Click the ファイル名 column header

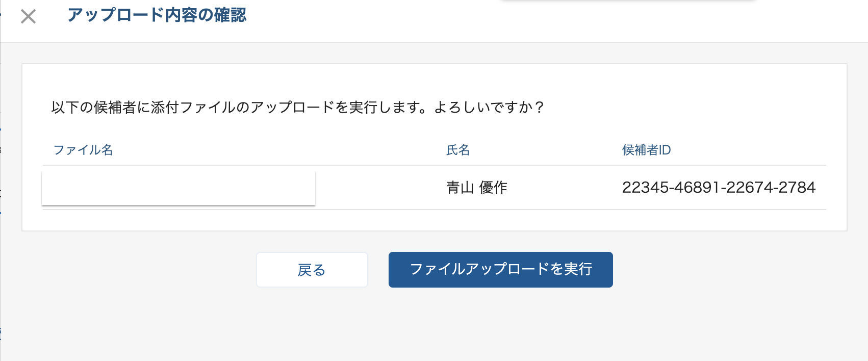83,150
